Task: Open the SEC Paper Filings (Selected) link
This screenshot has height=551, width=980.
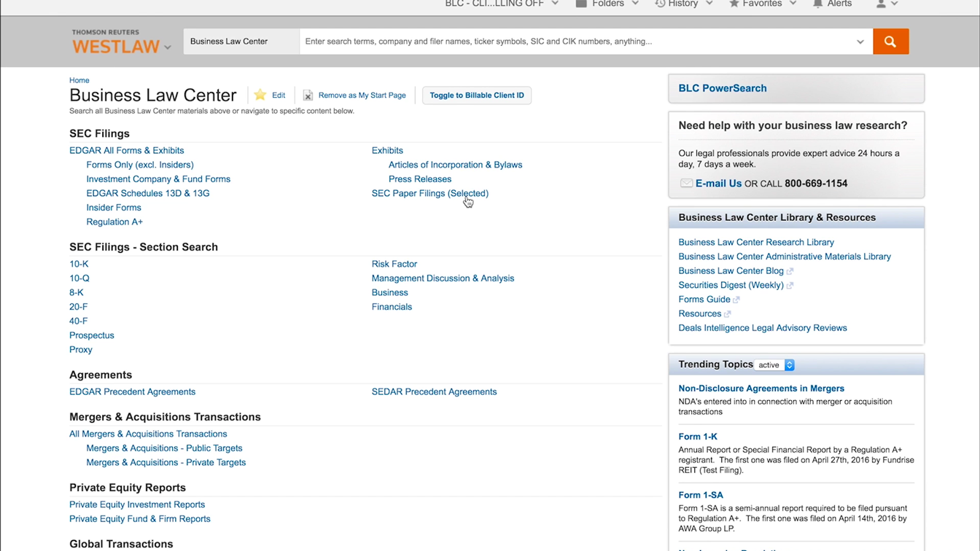Action: tap(429, 193)
